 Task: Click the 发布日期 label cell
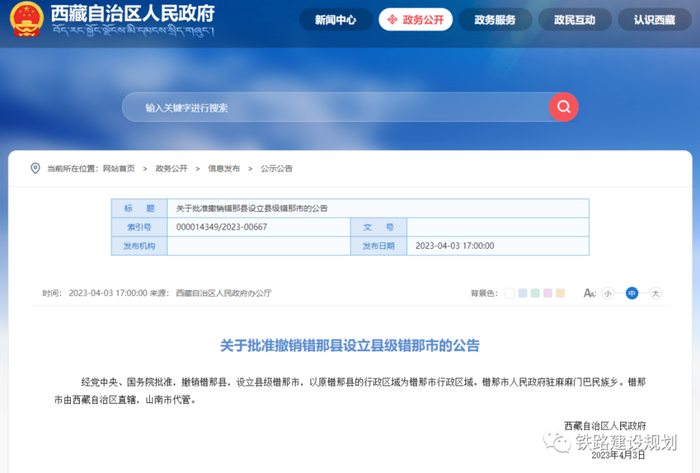pos(379,246)
